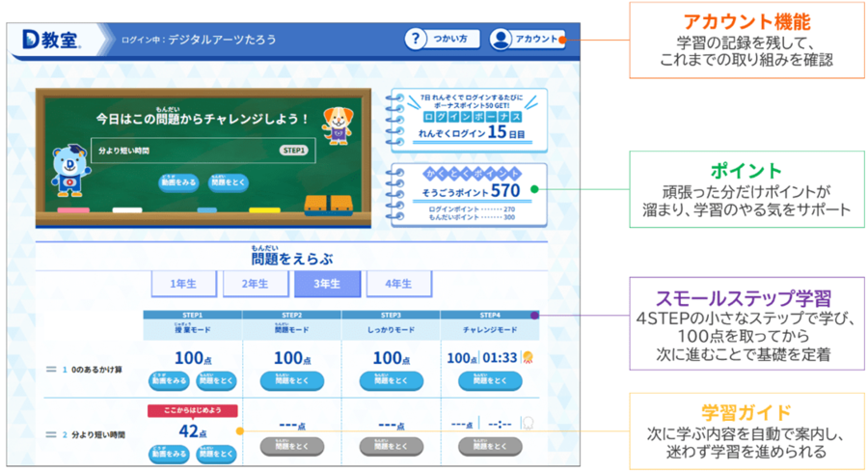Click the アカウント profile avatar icon
Viewport: 868px width, 472px height.
500,40
